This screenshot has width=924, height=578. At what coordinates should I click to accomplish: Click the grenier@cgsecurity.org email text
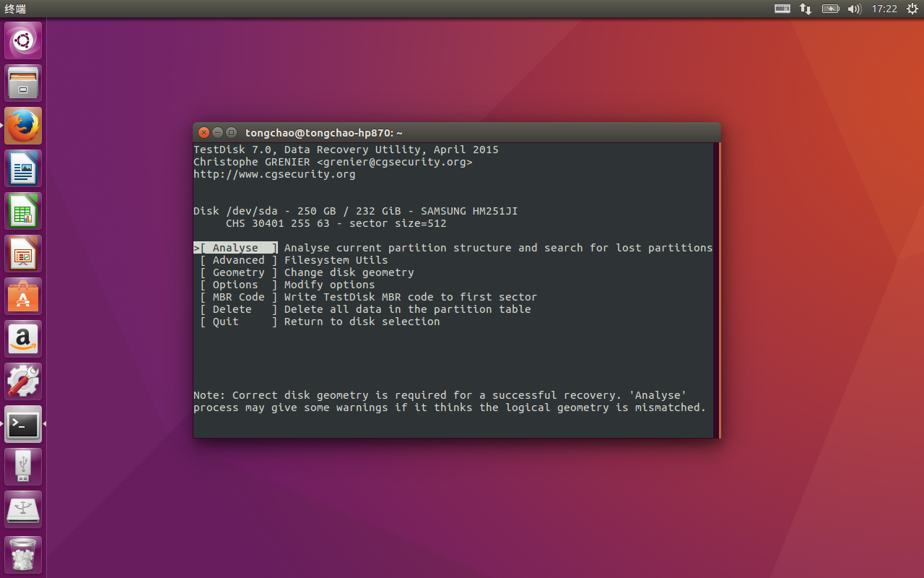(395, 162)
